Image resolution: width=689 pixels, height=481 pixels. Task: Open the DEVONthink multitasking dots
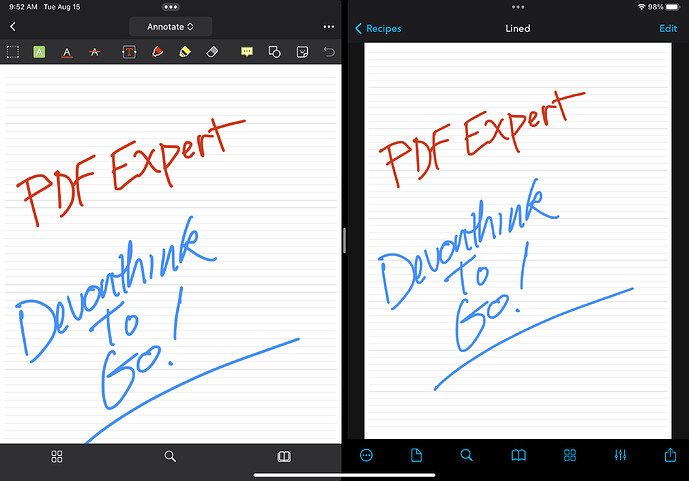518,7
